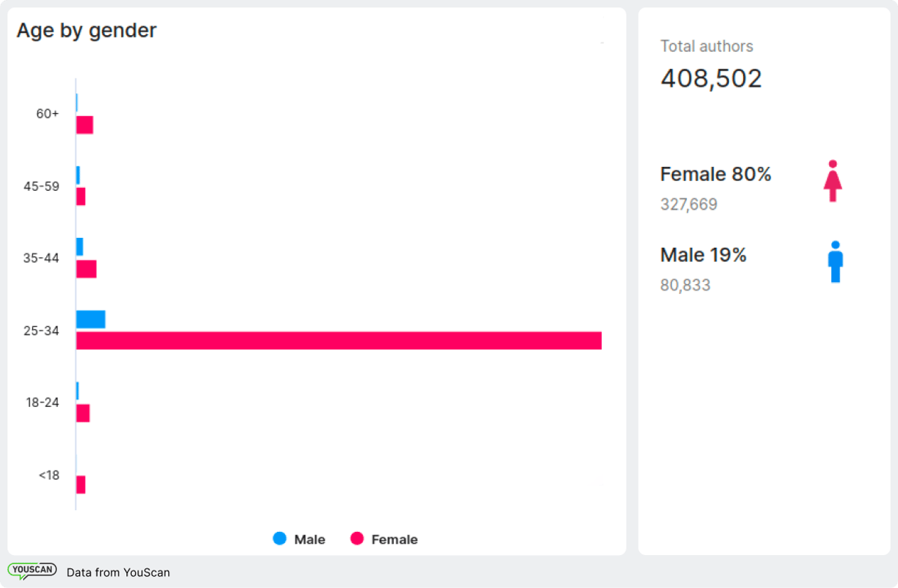The width and height of the screenshot is (898, 588).
Task: Click the under-18 female bar
Action: pos(81,485)
